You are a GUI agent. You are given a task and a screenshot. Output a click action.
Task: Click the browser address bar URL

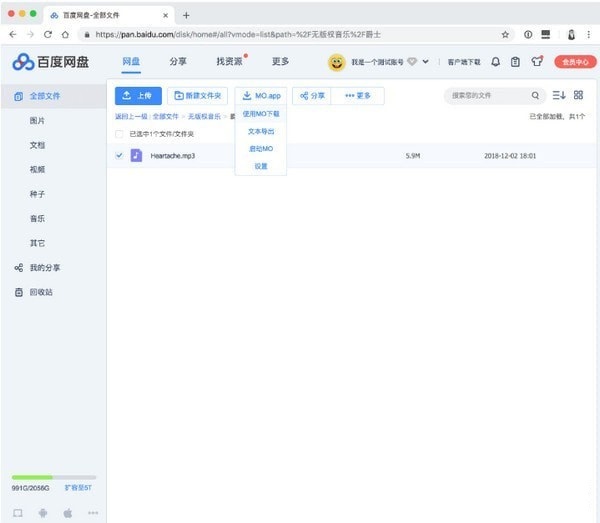pyautogui.click(x=238, y=34)
